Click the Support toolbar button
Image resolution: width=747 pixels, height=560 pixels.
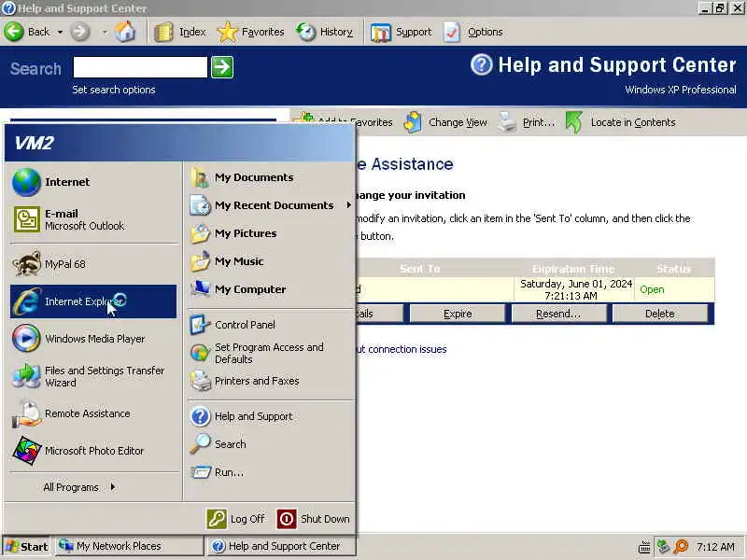[402, 32]
